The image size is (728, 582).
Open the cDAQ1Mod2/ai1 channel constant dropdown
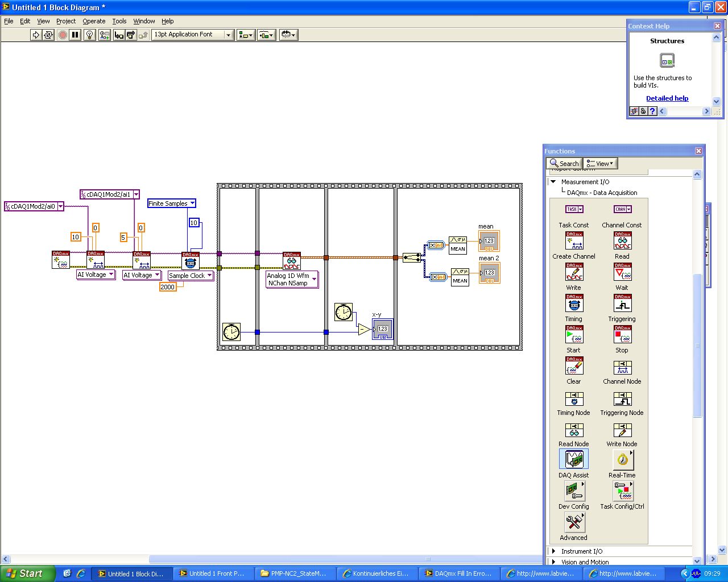pos(136,194)
